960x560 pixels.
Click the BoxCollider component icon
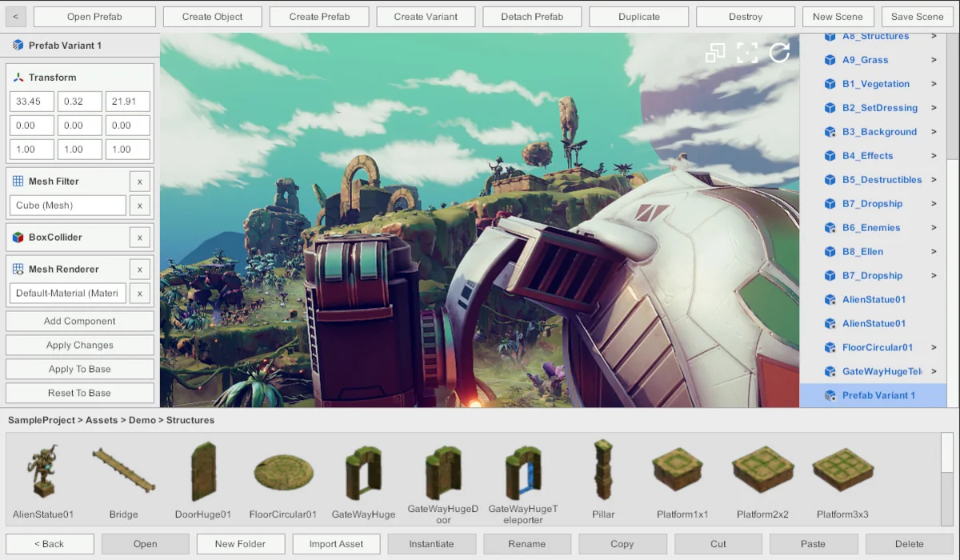[16, 237]
